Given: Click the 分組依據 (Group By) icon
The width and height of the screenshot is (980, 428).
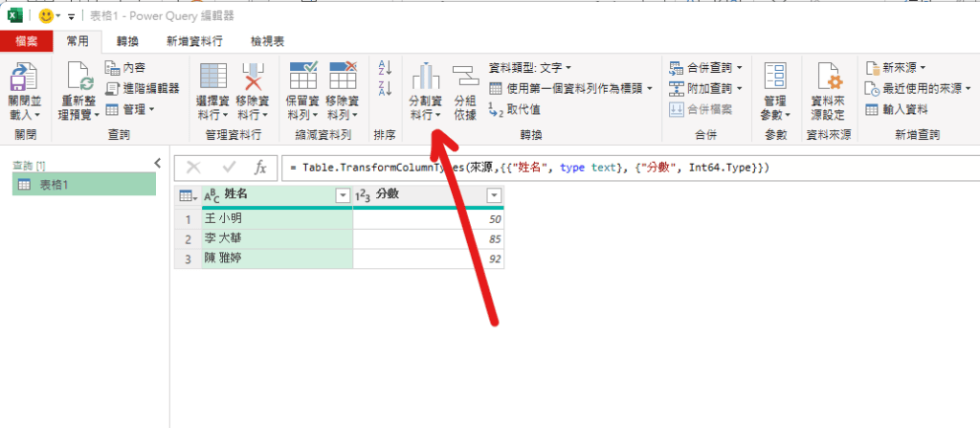Looking at the screenshot, I should (465, 77).
